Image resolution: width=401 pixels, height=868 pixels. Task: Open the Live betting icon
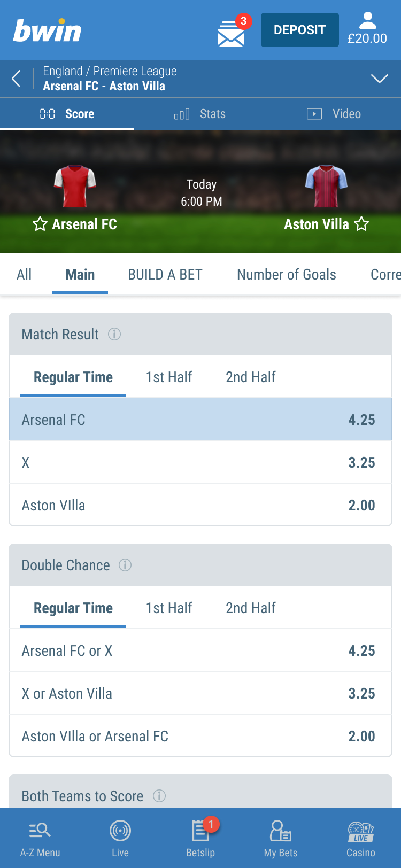tap(120, 831)
